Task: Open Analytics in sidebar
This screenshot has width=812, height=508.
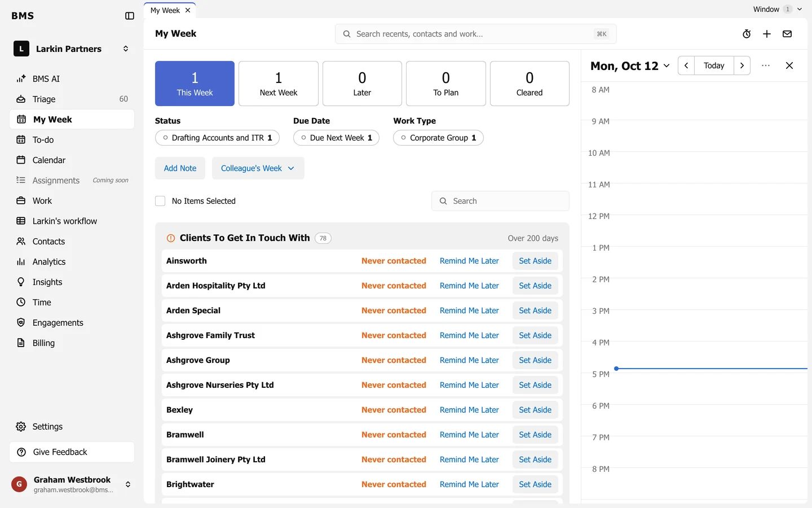Action: click(x=72, y=262)
